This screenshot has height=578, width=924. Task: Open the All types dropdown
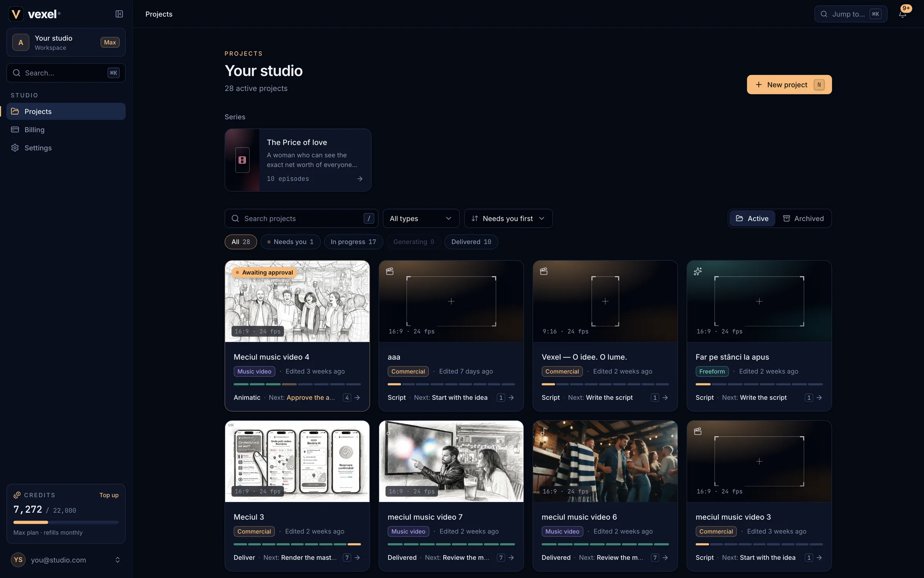421,218
